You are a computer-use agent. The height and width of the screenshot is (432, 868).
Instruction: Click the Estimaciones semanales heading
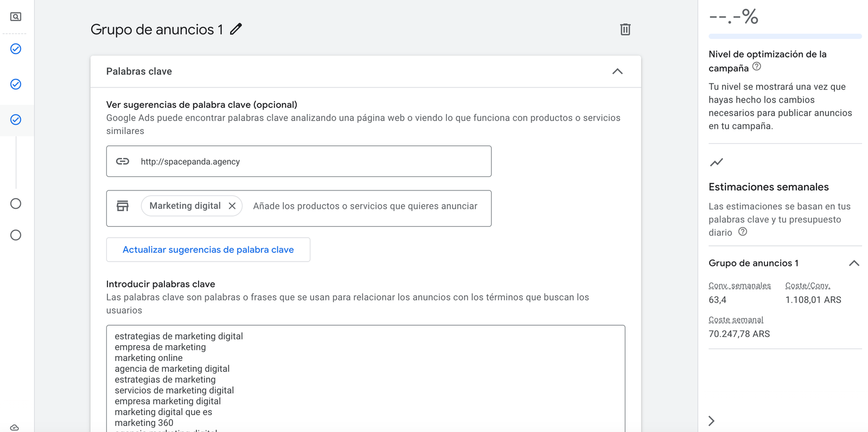point(769,187)
